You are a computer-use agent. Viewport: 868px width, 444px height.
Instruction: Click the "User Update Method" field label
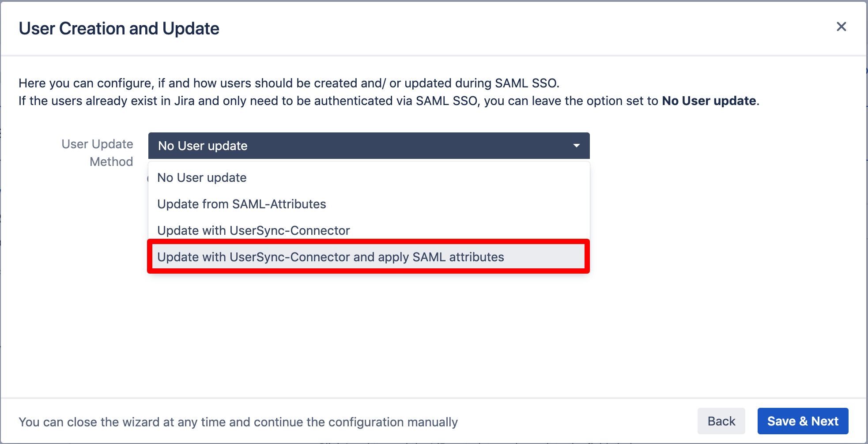(97, 152)
